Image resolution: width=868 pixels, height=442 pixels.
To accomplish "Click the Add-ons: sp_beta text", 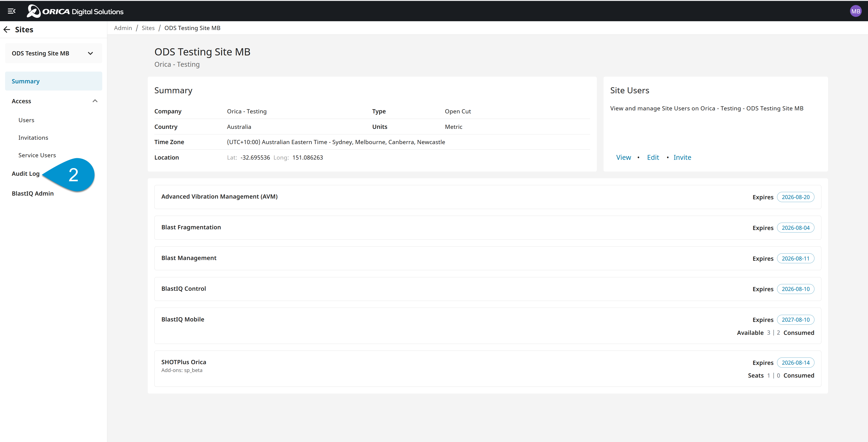I will (x=182, y=370).
